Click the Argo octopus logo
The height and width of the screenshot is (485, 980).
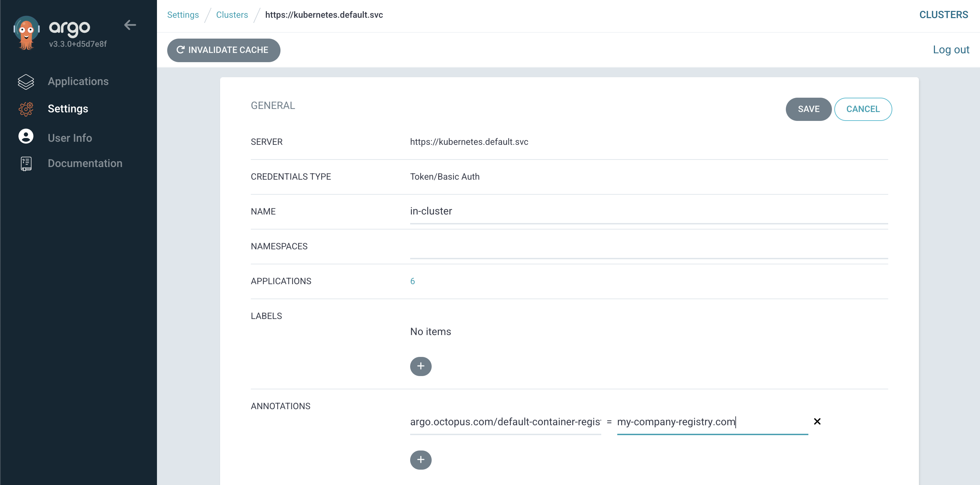pyautogui.click(x=26, y=32)
